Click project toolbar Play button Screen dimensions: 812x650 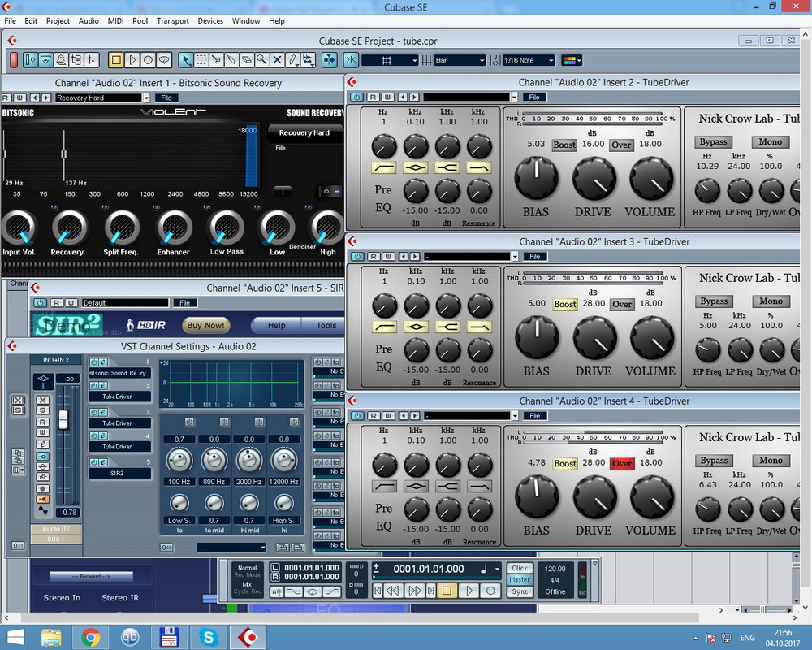132,60
